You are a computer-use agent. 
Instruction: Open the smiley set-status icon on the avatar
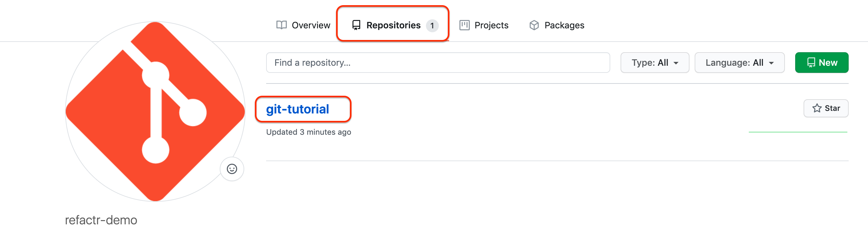pyautogui.click(x=232, y=169)
